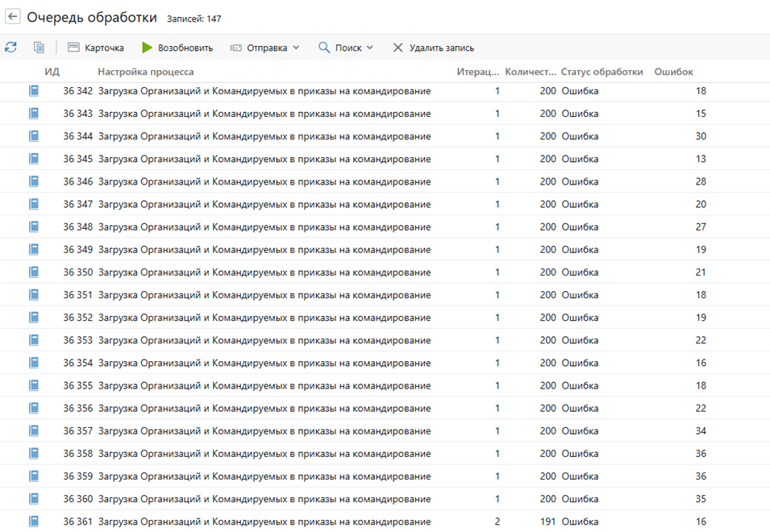Image resolution: width=770 pixels, height=532 pixels.
Task: Select row icon for record 36 358
Action: click(x=34, y=454)
